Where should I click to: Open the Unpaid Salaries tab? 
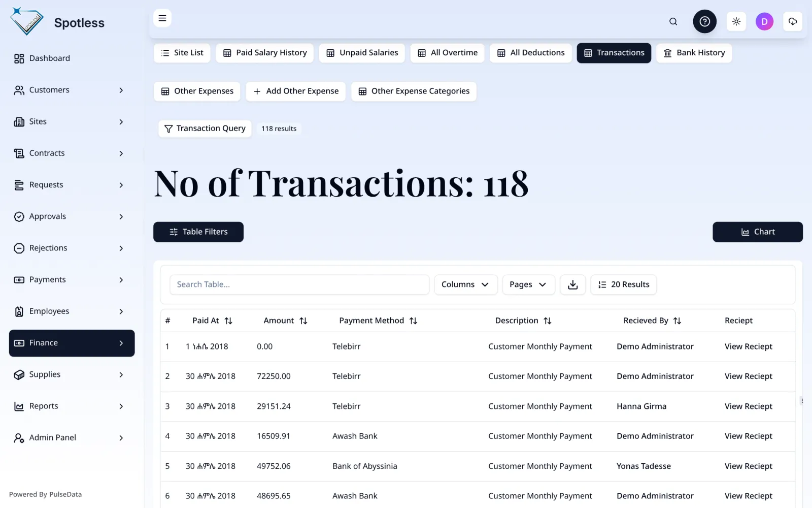362,53
